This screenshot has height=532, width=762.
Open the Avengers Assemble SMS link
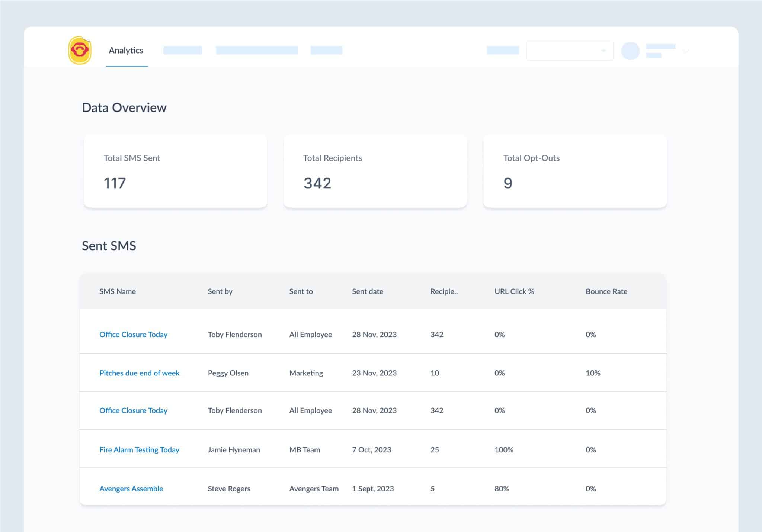(x=131, y=489)
